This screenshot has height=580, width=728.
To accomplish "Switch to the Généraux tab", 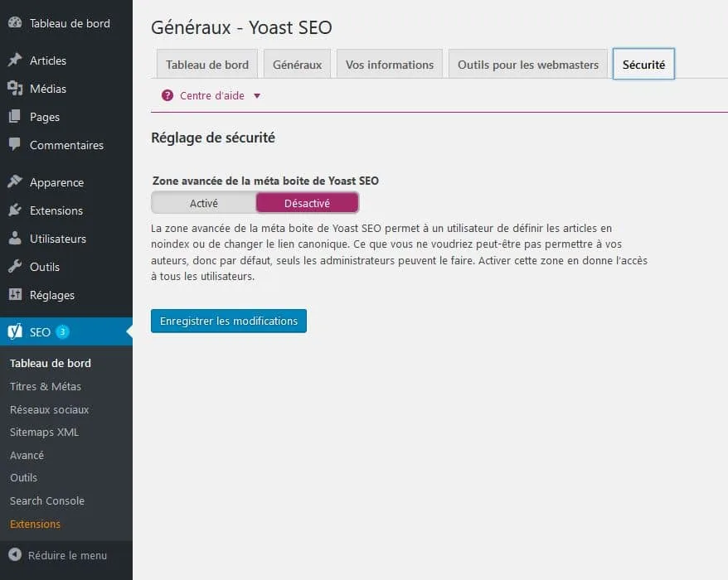I will (297, 65).
